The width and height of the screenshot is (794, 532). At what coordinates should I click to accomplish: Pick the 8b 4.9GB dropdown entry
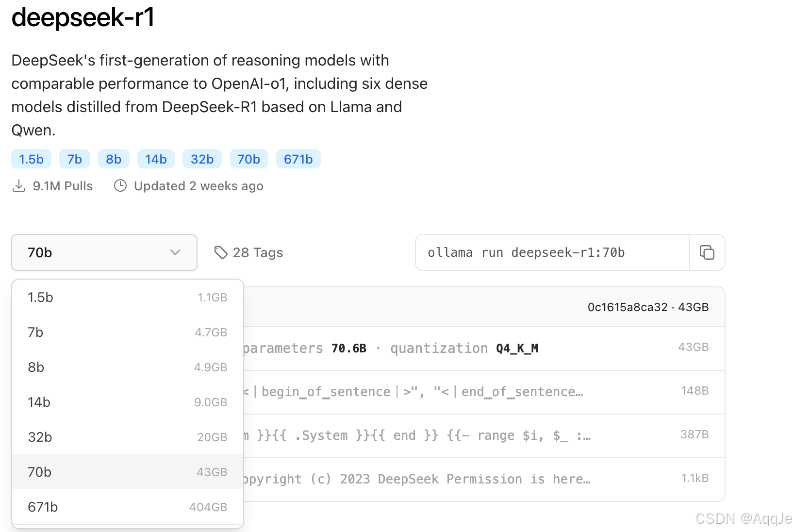(128, 367)
